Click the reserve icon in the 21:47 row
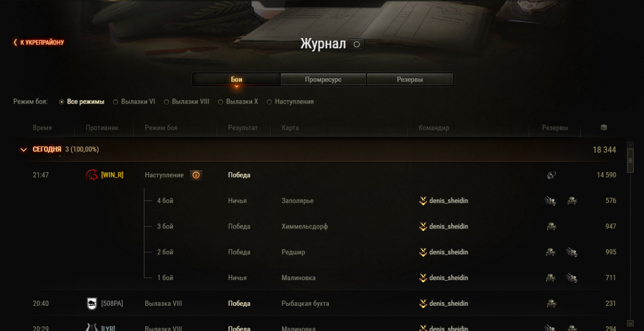The image size is (644, 331). click(551, 175)
